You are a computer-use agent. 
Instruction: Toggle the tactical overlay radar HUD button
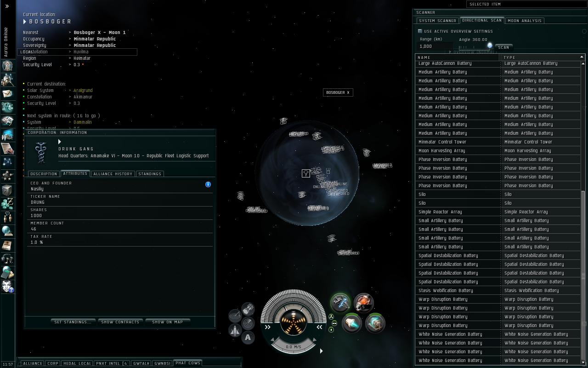(x=248, y=323)
